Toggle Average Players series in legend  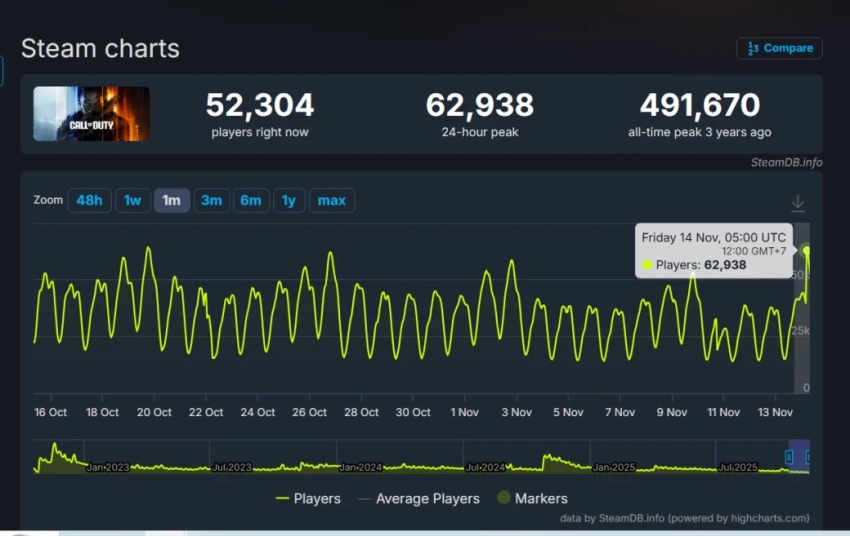pos(418,498)
